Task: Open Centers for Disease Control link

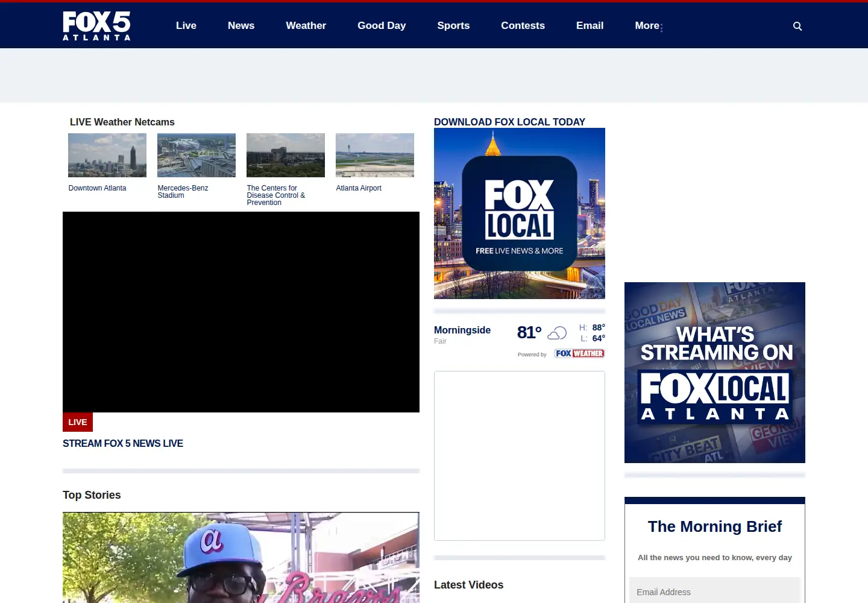Action: click(x=276, y=195)
